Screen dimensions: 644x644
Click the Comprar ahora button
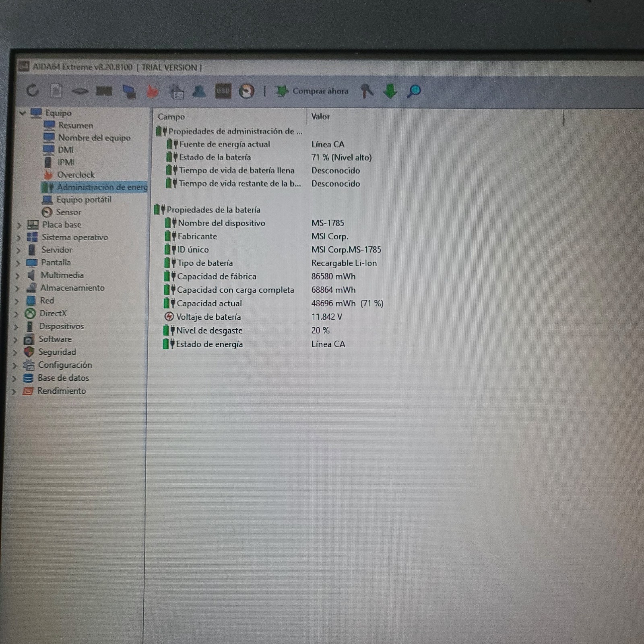(x=312, y=91)
